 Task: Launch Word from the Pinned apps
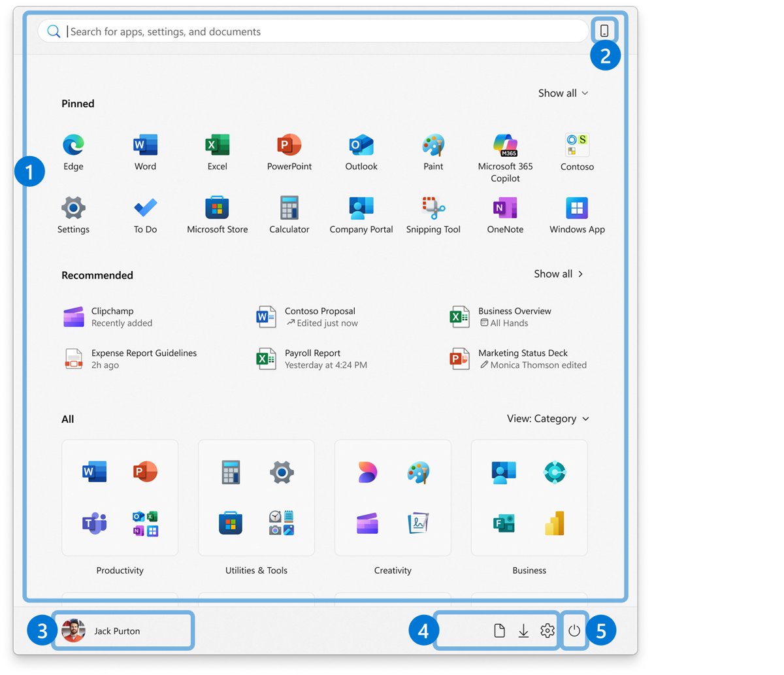coord(145,152)
